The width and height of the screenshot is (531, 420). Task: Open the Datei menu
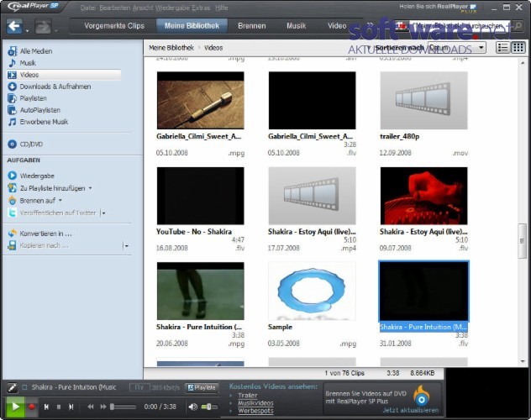88,8
